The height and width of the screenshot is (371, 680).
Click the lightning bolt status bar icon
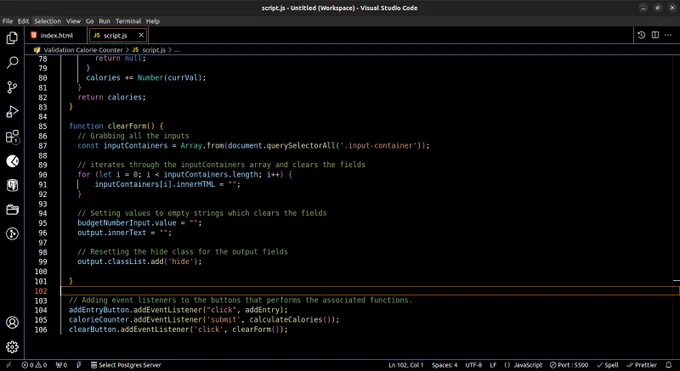point(79,365)
